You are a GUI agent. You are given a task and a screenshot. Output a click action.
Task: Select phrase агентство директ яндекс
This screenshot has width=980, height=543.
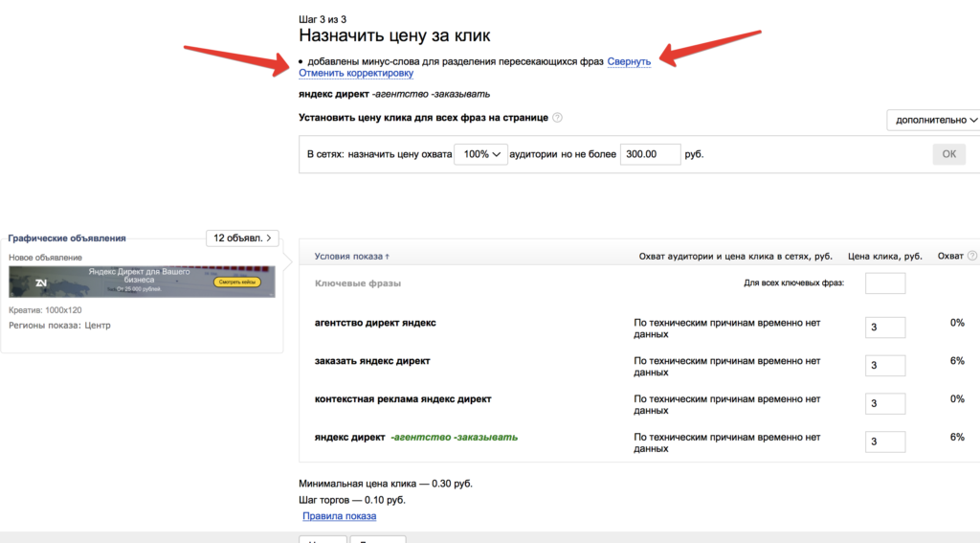(x=375, y=323)
